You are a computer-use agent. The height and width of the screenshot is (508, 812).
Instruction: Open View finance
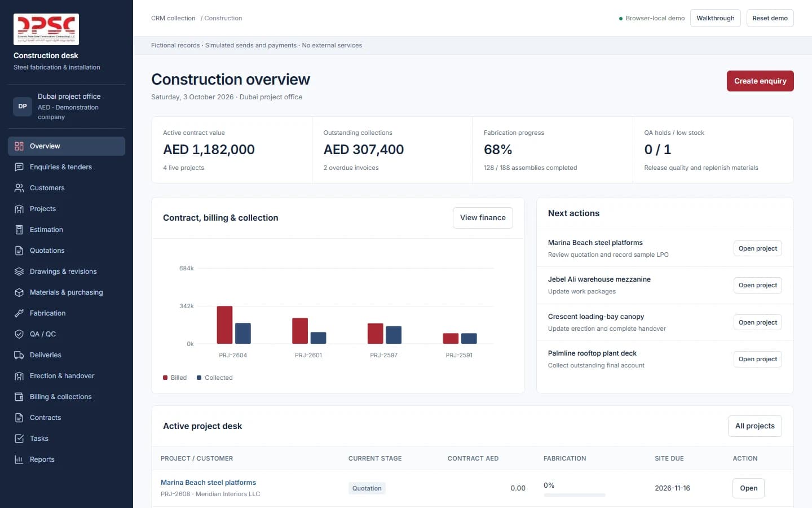pos(483,218)
